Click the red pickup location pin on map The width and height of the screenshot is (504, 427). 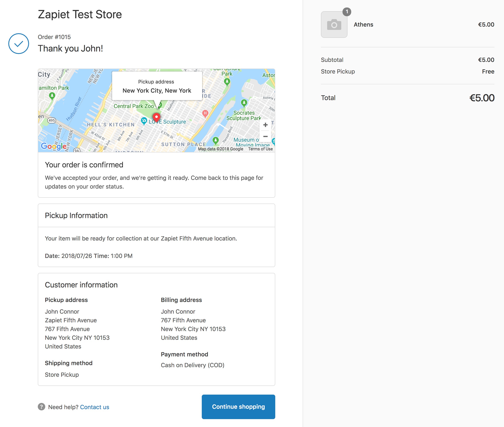157,118
